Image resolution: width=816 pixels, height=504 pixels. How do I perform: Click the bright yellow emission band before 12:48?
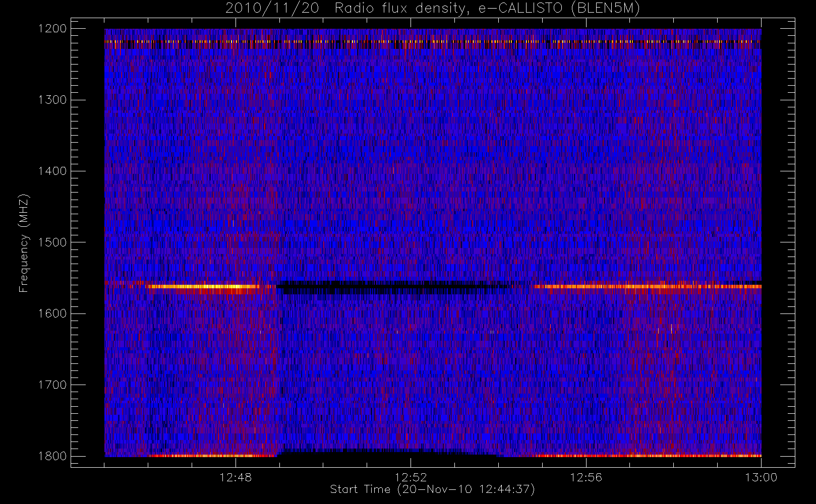[x=203, y=287]
